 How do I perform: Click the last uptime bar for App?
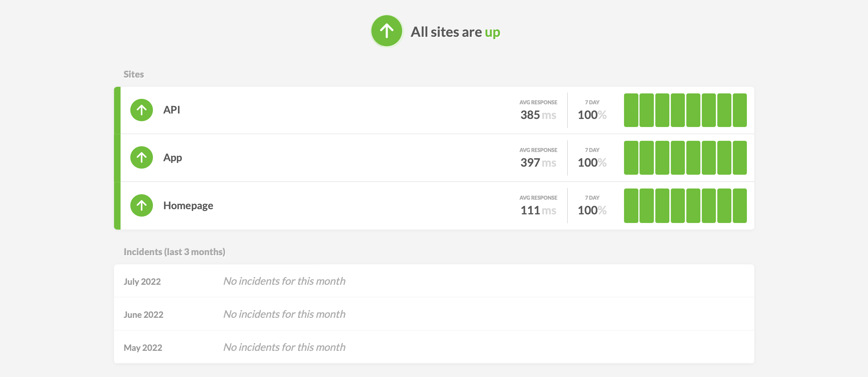point(740,158)
